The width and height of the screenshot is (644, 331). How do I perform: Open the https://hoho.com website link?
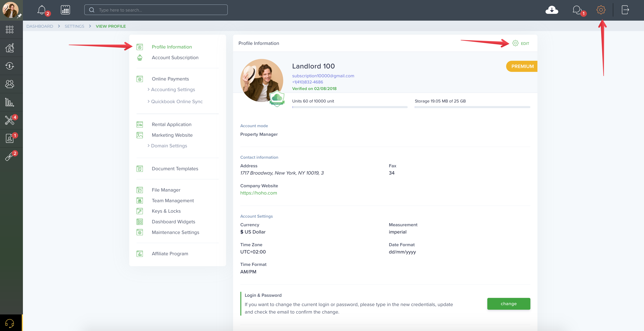(259, 193)
